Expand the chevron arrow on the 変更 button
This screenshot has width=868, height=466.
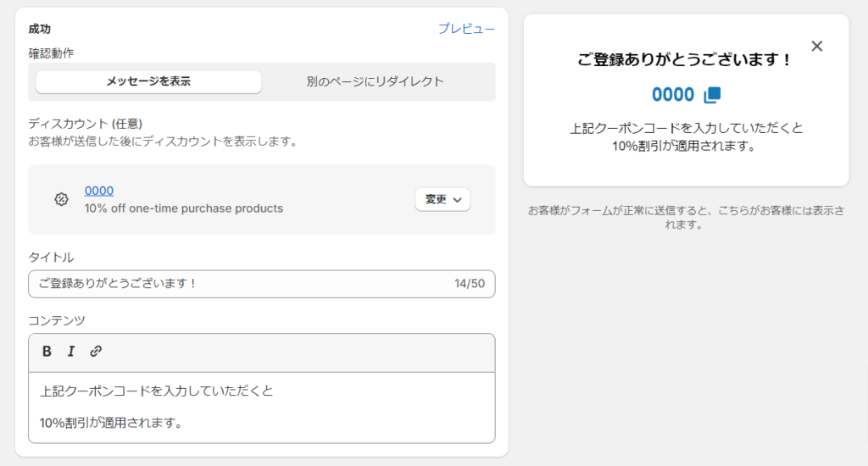457,200
